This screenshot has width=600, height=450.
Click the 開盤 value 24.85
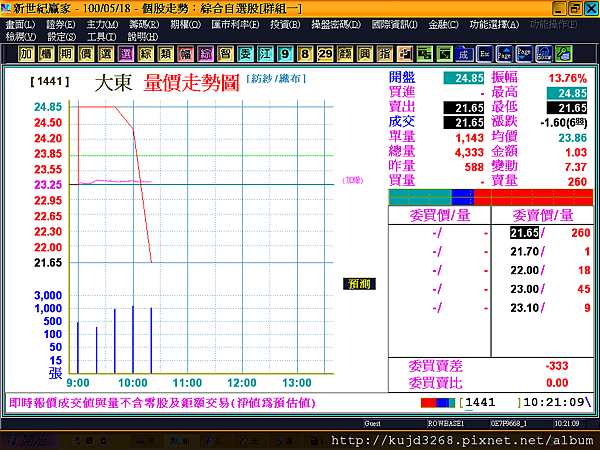464,78
